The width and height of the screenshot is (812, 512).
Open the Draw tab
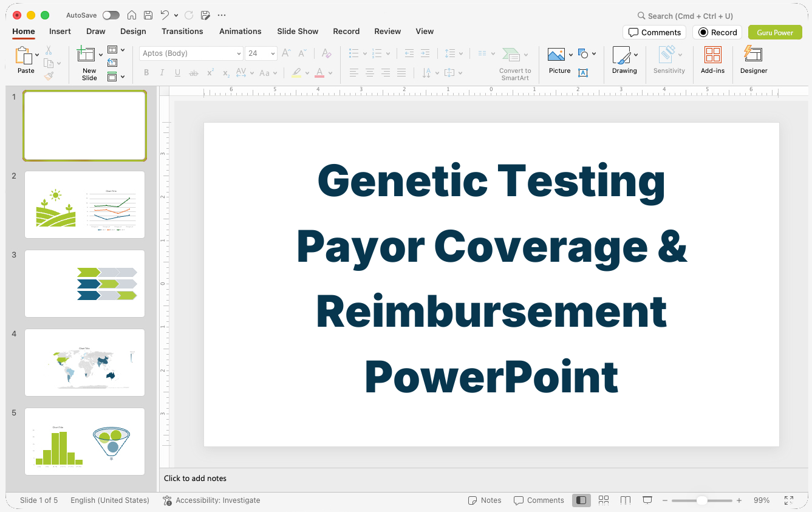click(x=96, y=31)
